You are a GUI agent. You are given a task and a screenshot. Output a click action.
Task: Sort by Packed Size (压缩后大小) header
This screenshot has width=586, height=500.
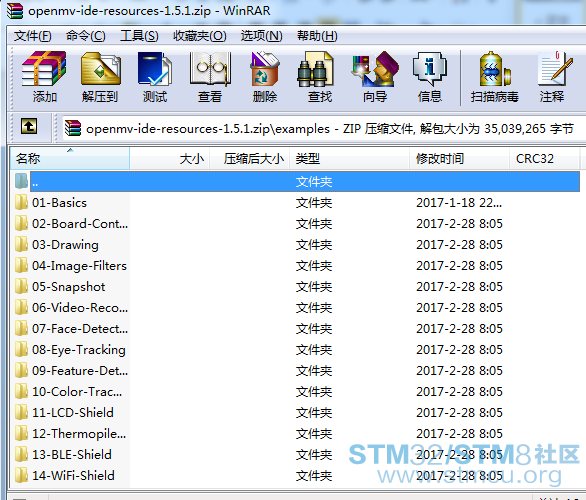tap(250, 158)
